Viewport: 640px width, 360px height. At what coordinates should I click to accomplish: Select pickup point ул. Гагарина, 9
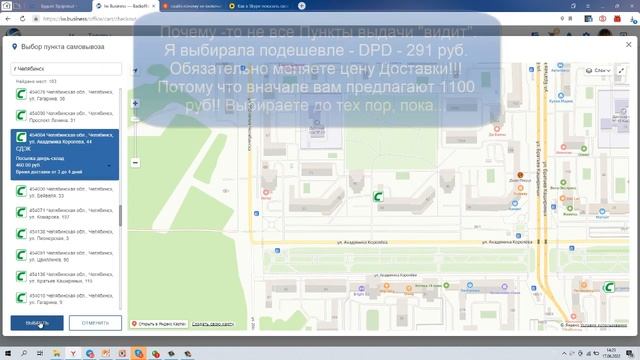[65, 299]
